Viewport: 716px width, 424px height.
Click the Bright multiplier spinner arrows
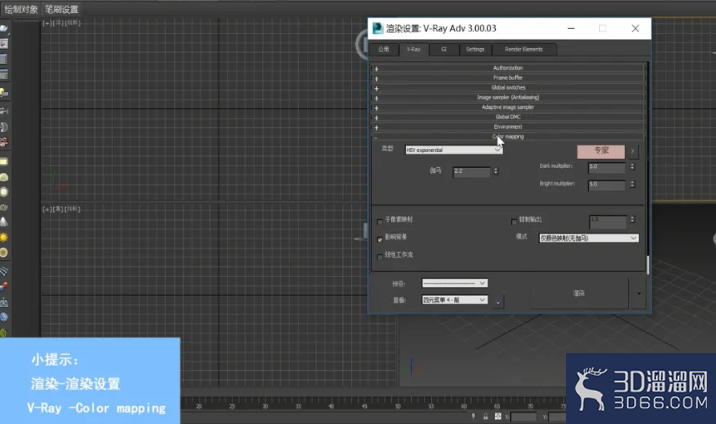point(632,184)
